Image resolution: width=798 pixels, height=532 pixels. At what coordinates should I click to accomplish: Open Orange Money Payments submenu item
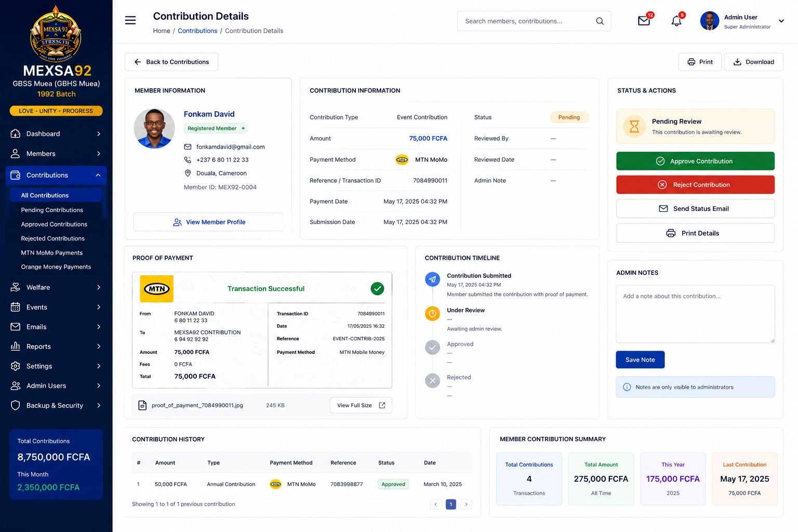coord(56,267)
